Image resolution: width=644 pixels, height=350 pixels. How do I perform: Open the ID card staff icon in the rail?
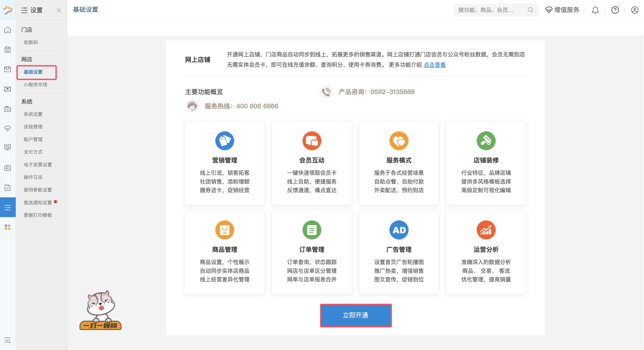coord(7,168)
